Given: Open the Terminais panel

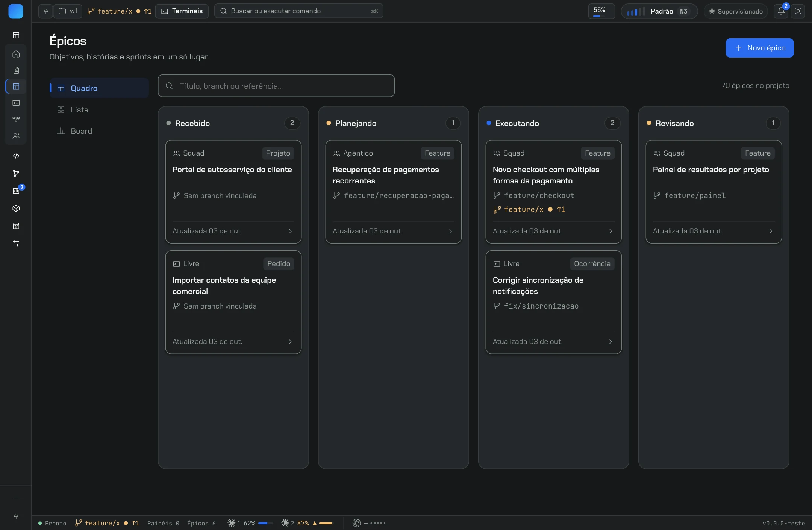Looking at the screenshot, I should tap(182, 11).
